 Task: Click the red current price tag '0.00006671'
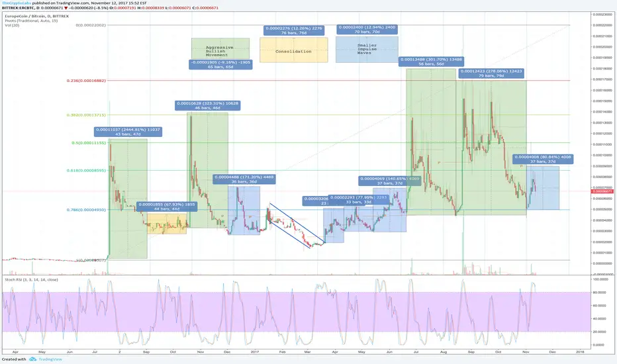click(602, 191)
